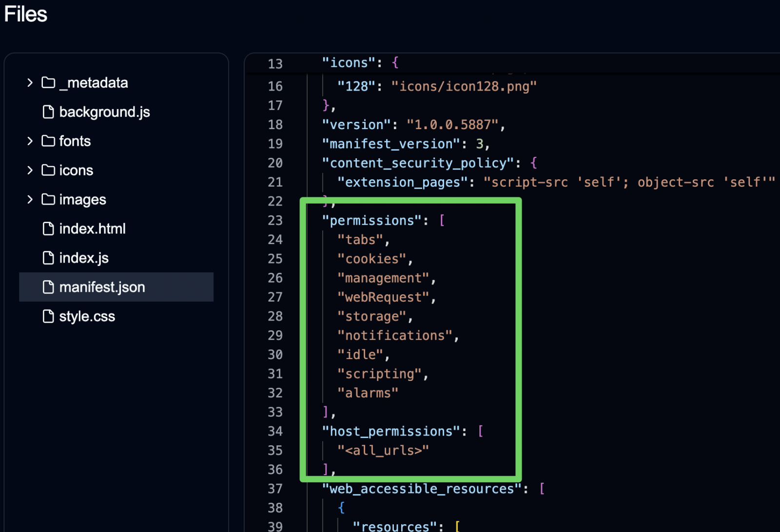
Task: Click the file icon beside style.css
Action: pos(48,316)
